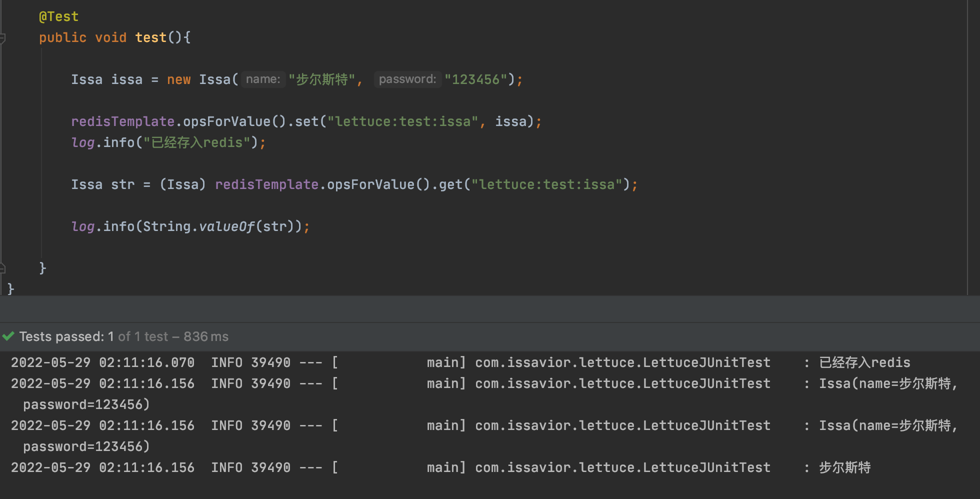The width and height of the screenshot is (980, 499).
Task: Click the green tests passed checkmark icon
Action: click(x=8, y=336)
